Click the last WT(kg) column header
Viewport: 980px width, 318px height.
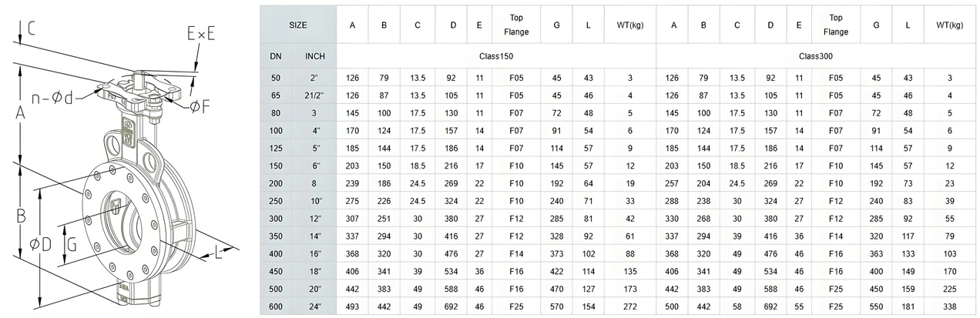click(949, 25)
